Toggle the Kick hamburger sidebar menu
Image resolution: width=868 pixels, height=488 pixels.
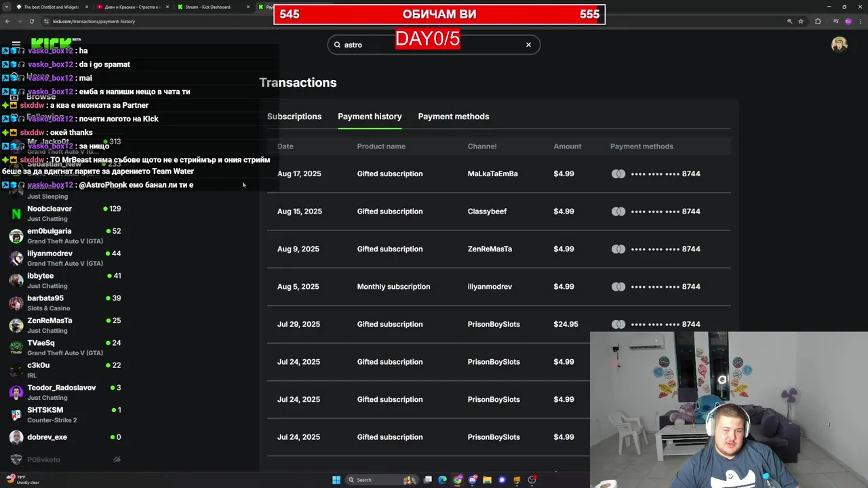pyautogui.click(x=16, y=45)
